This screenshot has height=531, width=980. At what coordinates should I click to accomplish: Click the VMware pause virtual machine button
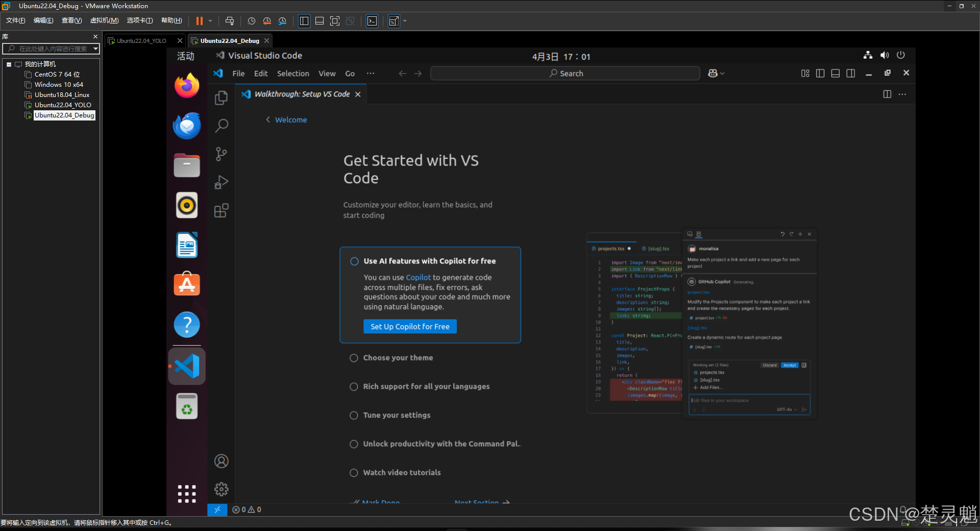200,21
